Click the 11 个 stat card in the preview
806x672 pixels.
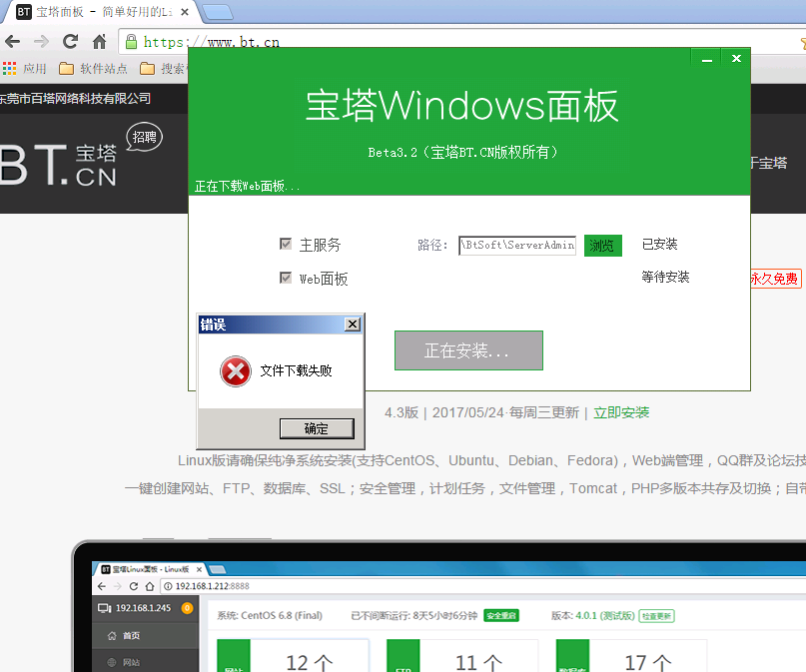[x=462, y=656]
